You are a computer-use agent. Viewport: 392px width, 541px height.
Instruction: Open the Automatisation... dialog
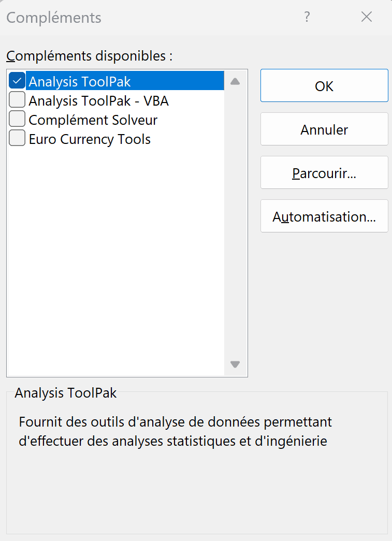[x=324, y=216]
